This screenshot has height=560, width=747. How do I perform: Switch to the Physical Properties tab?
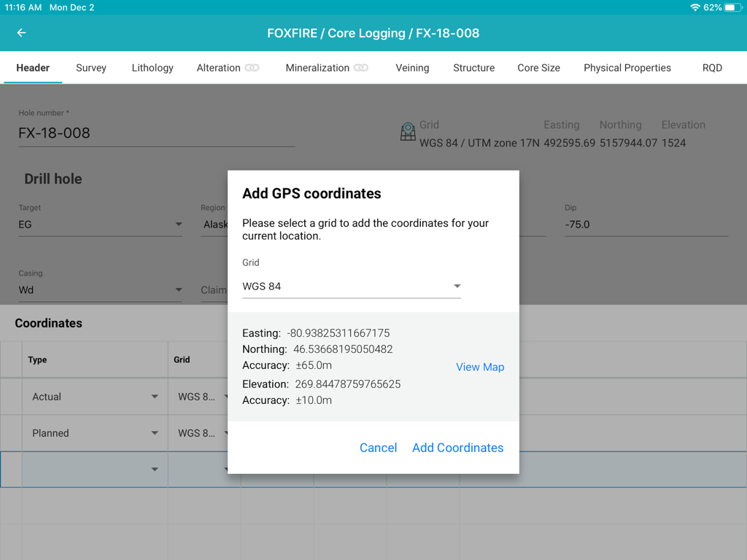[627, 67]
